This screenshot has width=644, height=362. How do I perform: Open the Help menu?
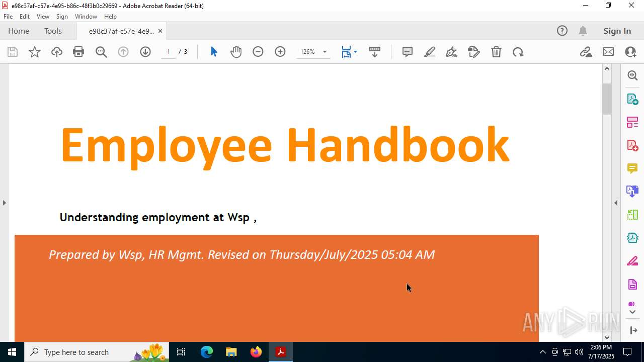coord(110,17)
